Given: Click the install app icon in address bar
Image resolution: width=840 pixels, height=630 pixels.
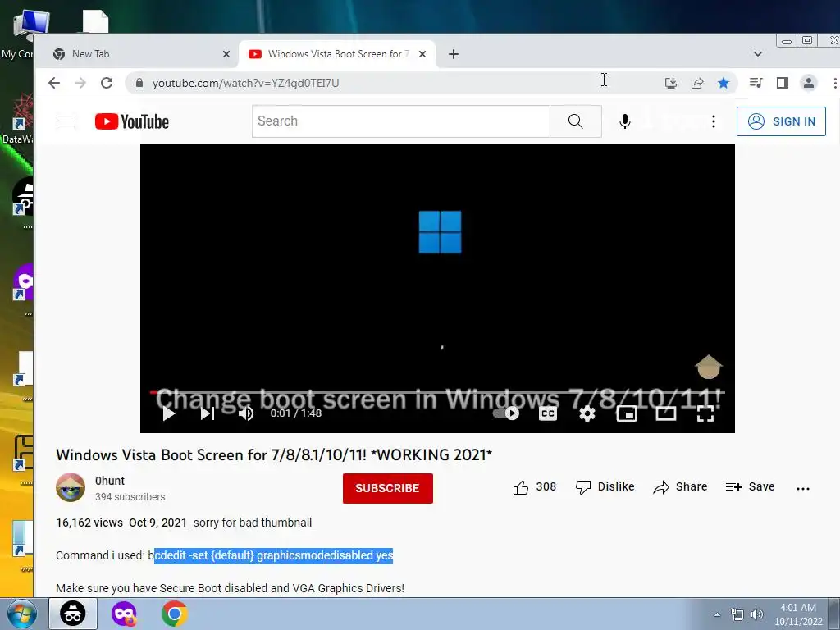Looking at the screenshot, I should [671, 83].
